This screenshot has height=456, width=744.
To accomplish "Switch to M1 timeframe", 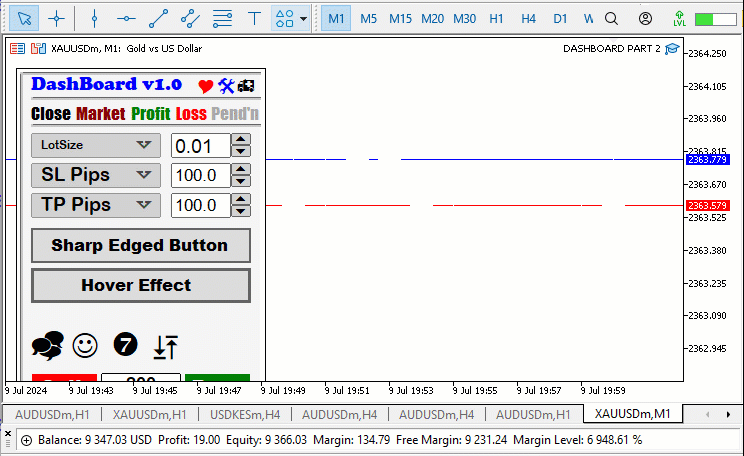I will 336,19.
